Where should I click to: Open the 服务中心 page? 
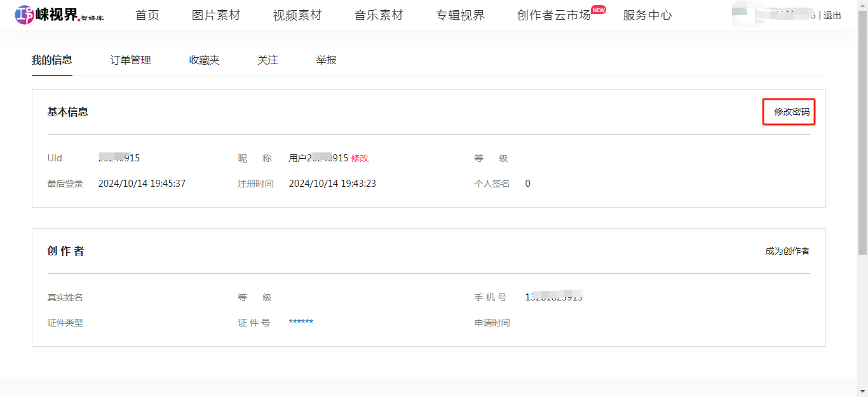[647, 15]
